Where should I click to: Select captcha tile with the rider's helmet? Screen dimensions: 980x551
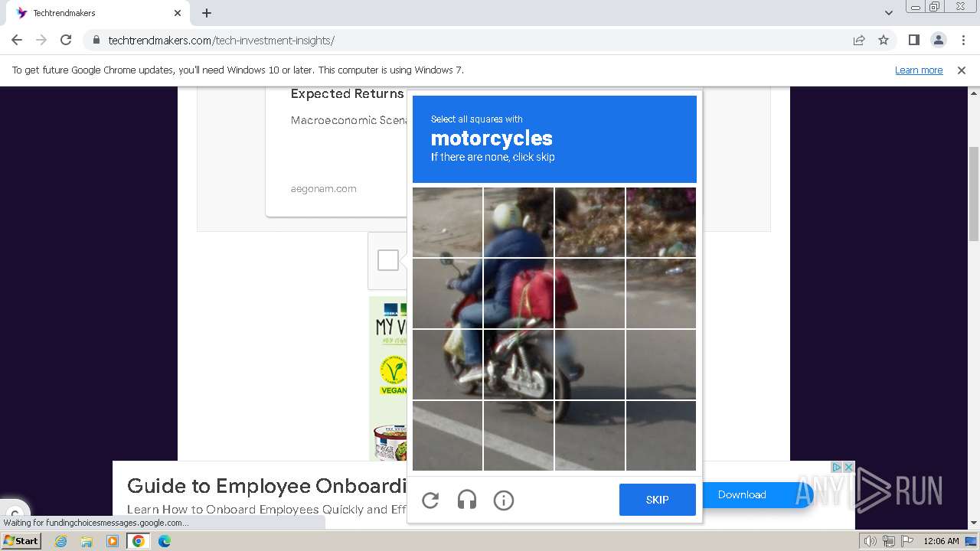[518, 222]
